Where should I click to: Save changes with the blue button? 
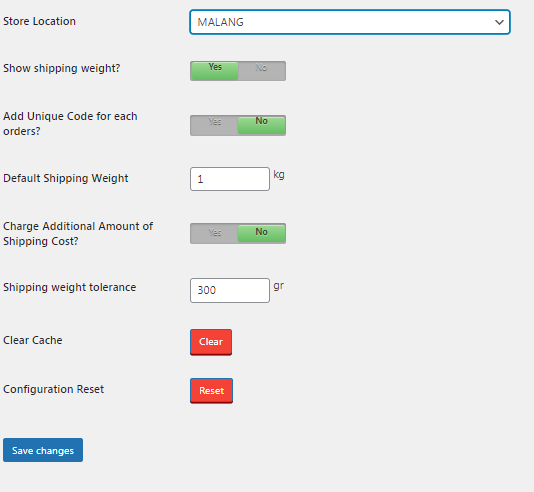point(43,450)
